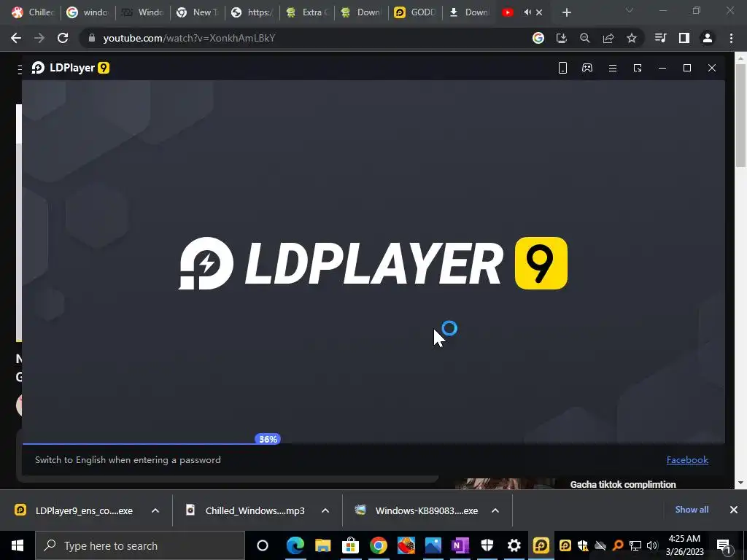Click the 36% loading progress indicator
The width and height of the screenshot is (747, 560).
(x=268, y=439)
